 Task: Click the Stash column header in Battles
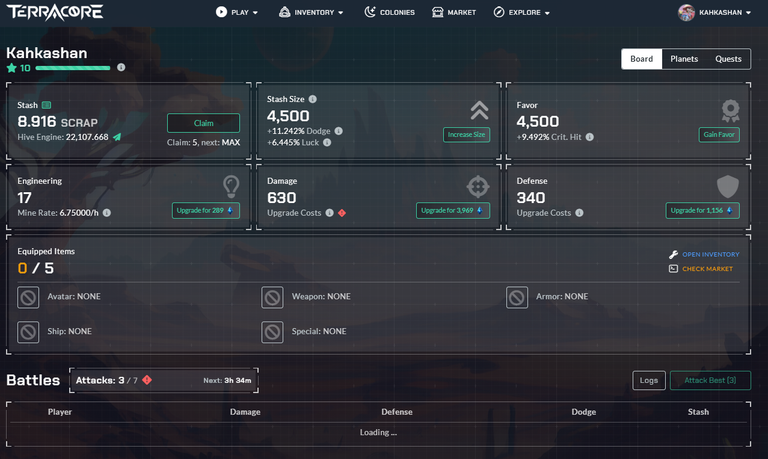tap(698, 412)
